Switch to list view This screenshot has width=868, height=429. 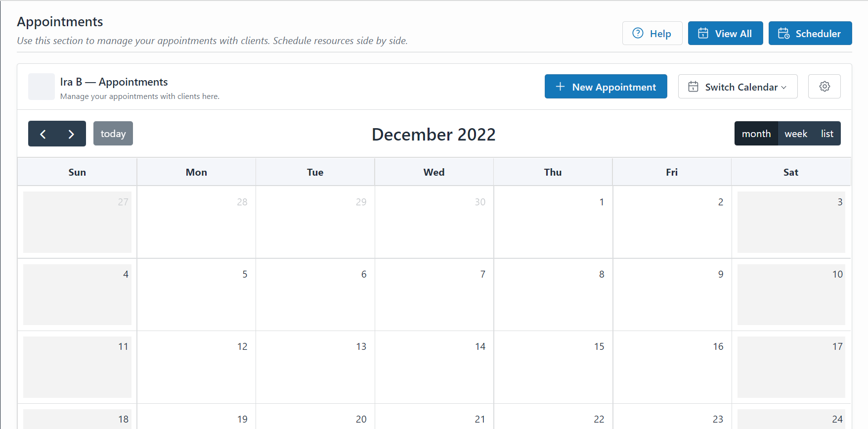(826, 133)
